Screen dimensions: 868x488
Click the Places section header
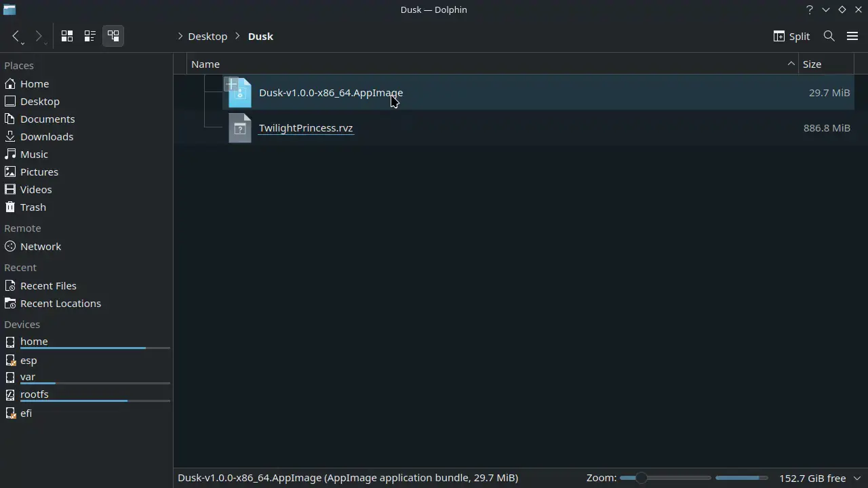pos(19,66)
